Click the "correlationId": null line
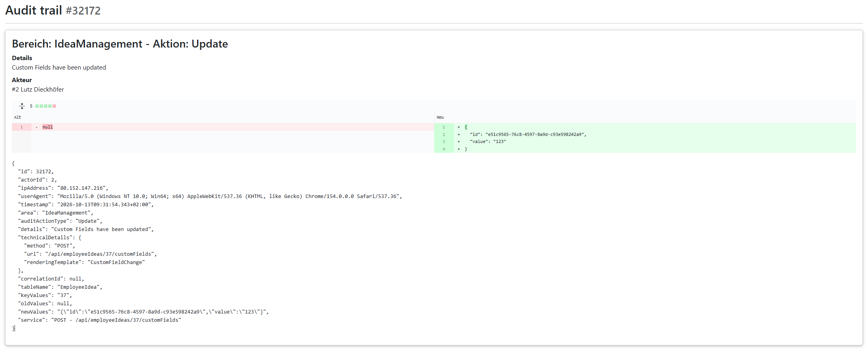Viewport: 868px width, 352px height. tap(51, 279)
